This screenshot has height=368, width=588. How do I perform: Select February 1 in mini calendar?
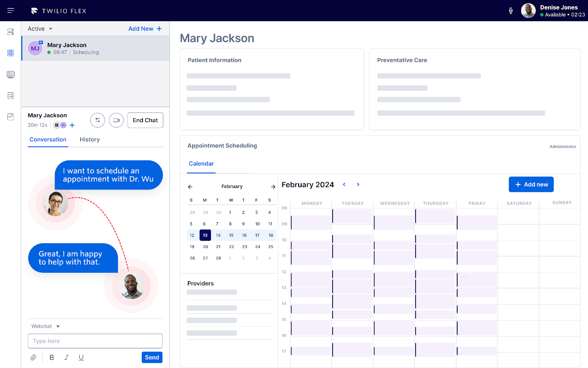point(230,212)
